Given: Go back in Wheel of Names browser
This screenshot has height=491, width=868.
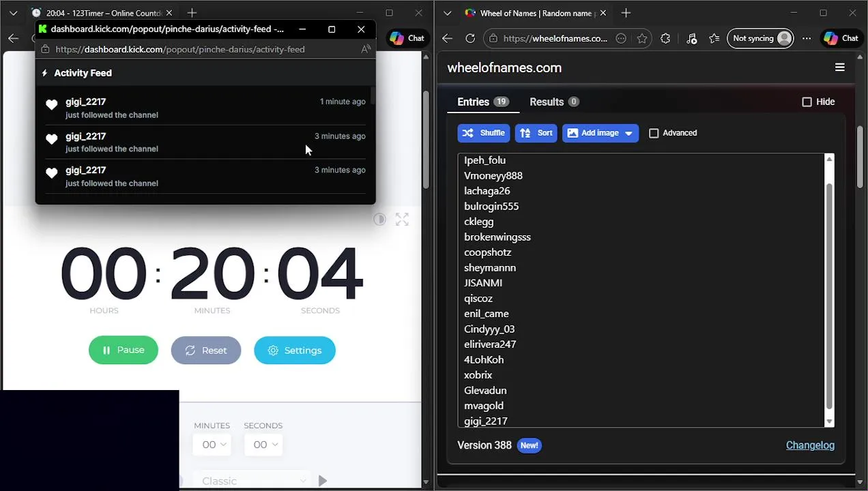Looking at the screenshot, I should click(447, 38).
